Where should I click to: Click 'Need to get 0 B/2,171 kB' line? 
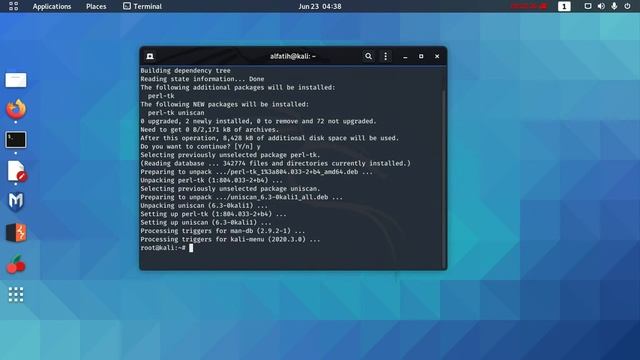tap(209, 130)
